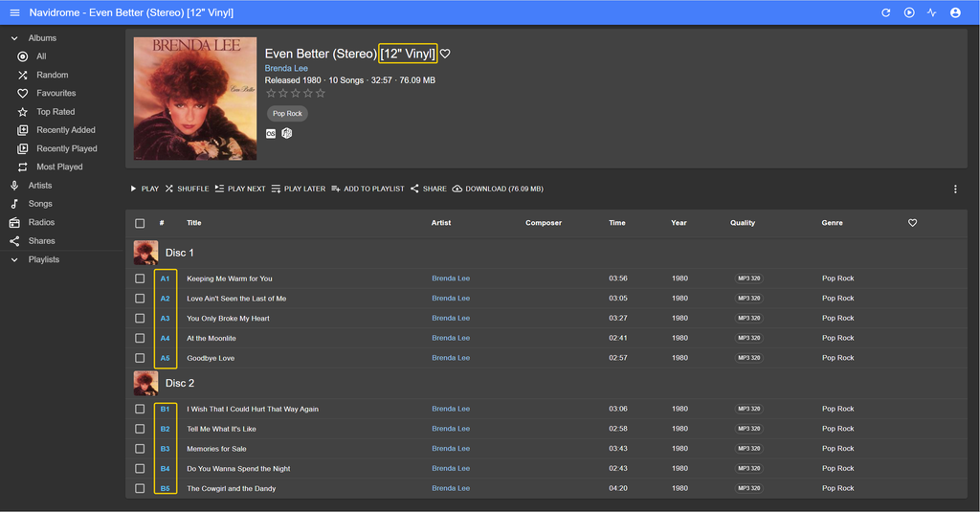Check the box for Goodbye Love

point(140,358)
